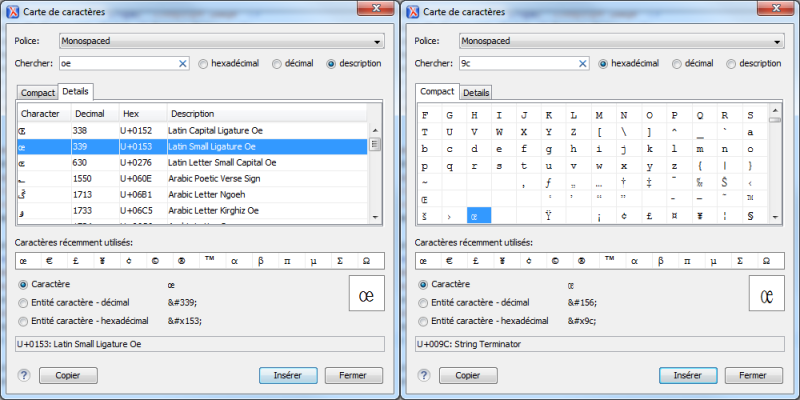Click the Chercher field containing '9c'
Screen dimensions: 800x400
click(524, 63)
